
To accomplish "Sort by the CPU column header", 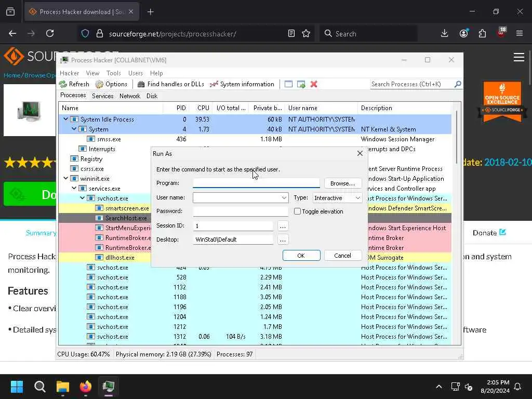I will pyautogui.click(x=203, y=108).
